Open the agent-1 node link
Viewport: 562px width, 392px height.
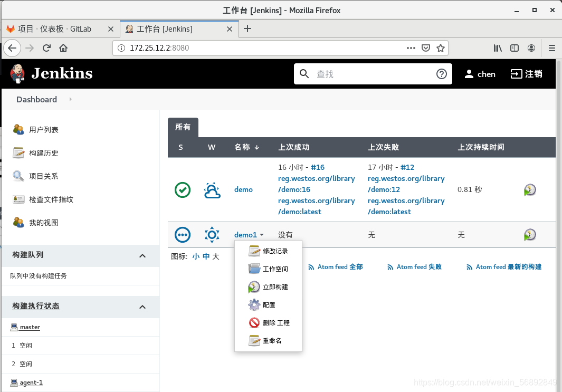tap(31, 383)
